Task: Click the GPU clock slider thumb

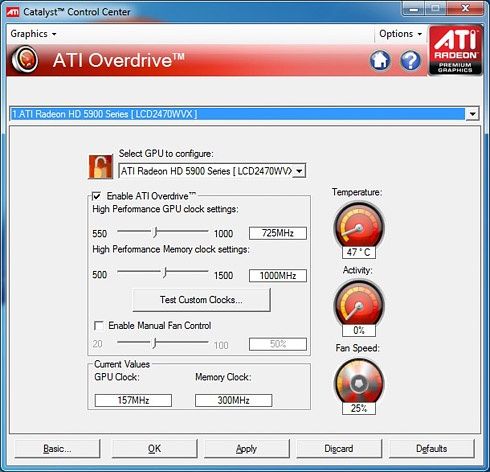Action: pos(155,232)
